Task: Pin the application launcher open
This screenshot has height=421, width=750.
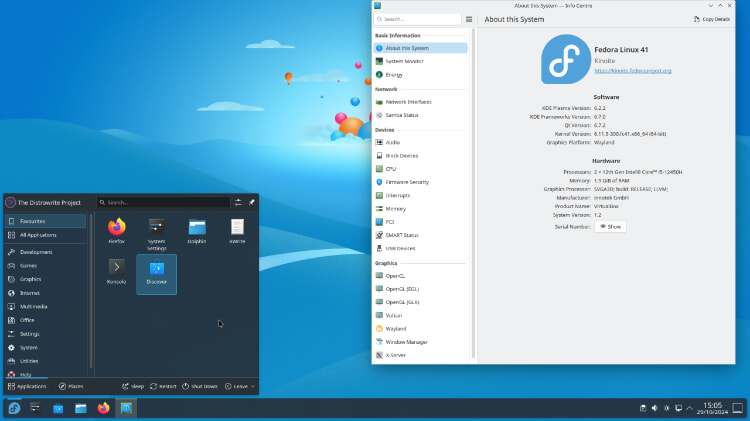Action: [x=252, y=202]
